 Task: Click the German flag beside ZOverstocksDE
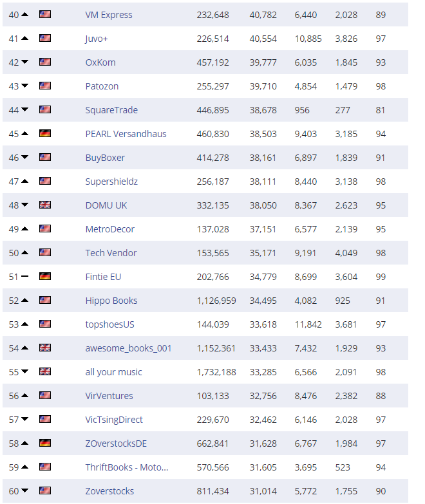45,443
